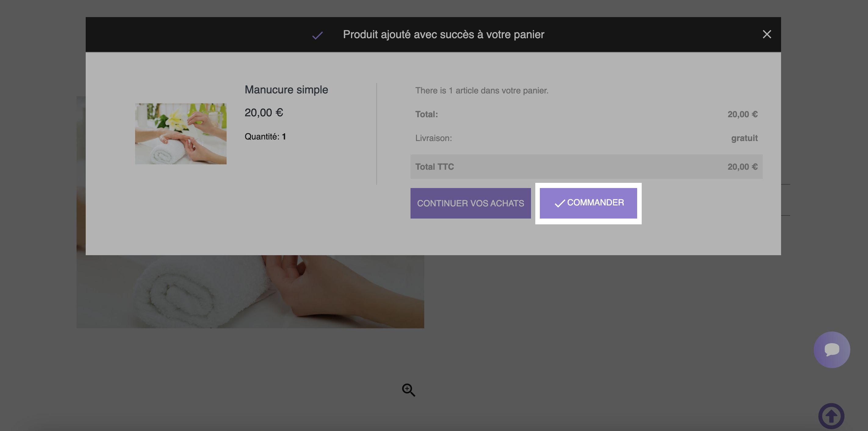The image size is (868, 431).
Task: Click the Manucure simple thumbnail image
Action: pos(181,134)
